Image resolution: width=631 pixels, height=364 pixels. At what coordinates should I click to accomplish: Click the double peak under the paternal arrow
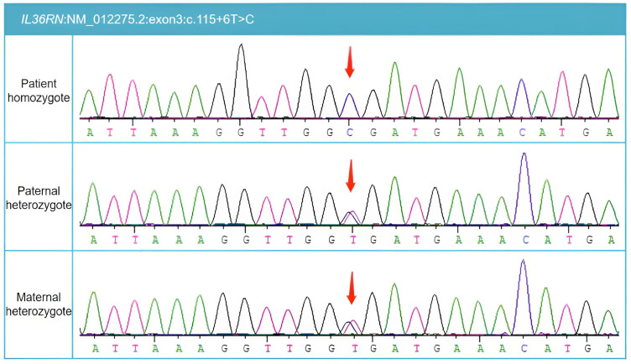click(x=351, y=217)
